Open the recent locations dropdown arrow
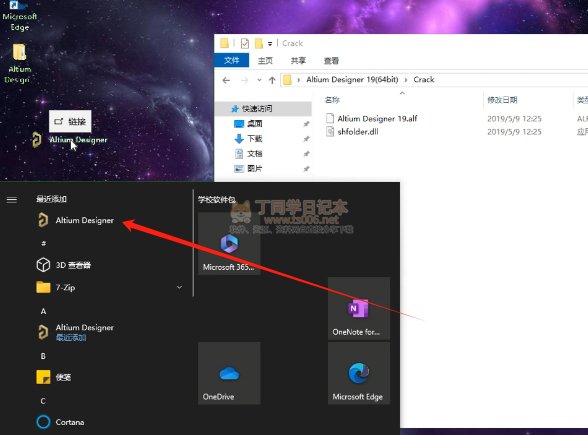588x435 pixels. coord(259,80)
